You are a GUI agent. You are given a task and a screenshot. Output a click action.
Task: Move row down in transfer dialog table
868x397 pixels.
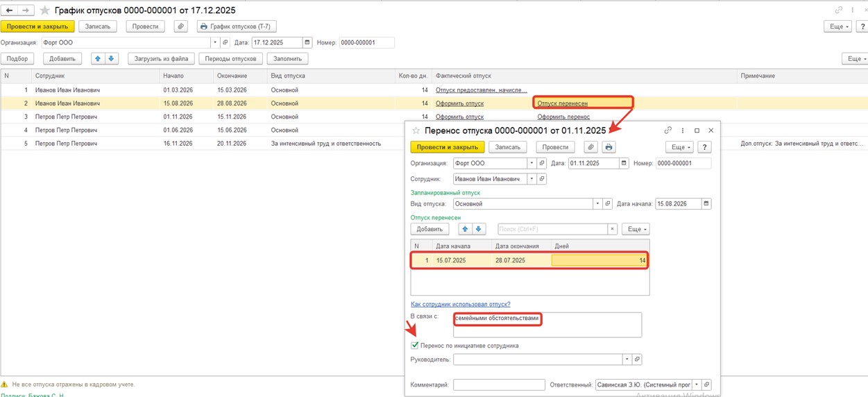click(x=479, y=229)
